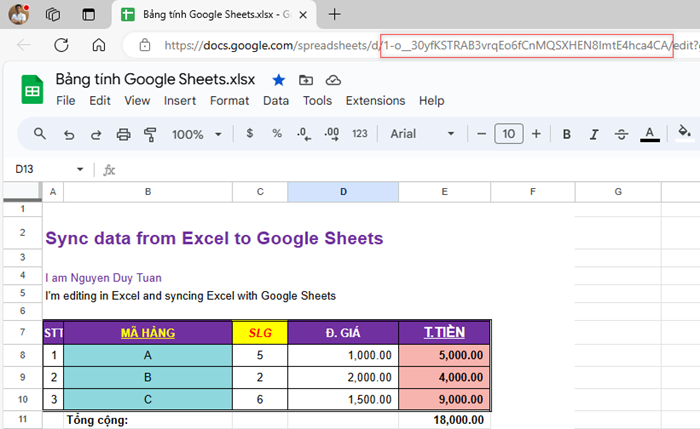Go to browser home page
Image resolution: width=700 pixels, height=429 pixels.
click(99, 45)
